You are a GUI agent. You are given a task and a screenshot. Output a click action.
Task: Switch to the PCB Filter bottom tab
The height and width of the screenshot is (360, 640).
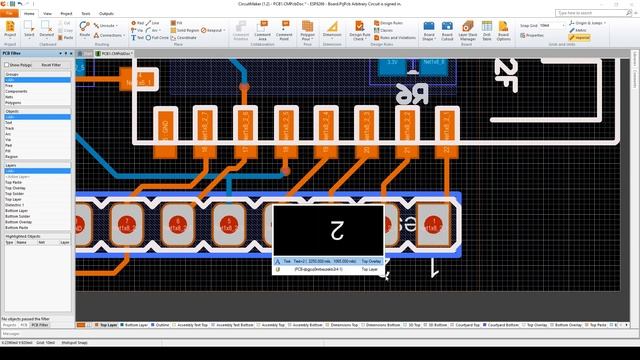click(40, 325)
